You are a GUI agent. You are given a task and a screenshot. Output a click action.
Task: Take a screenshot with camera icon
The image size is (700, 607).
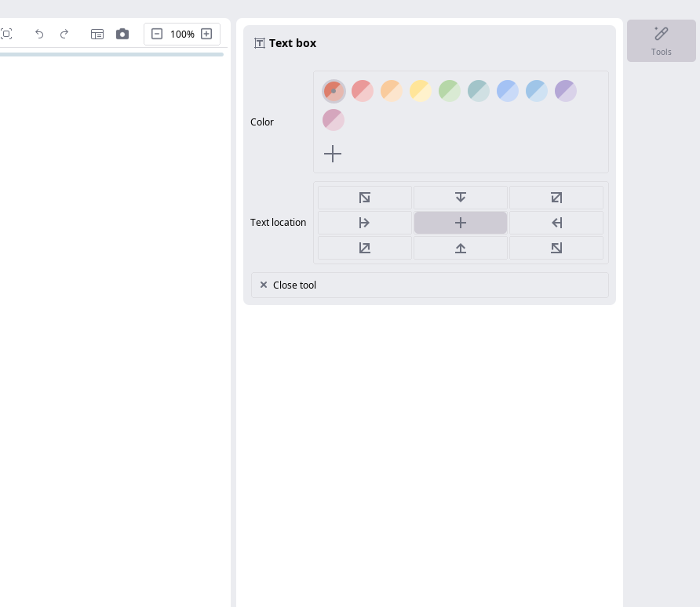click(122, 34)
